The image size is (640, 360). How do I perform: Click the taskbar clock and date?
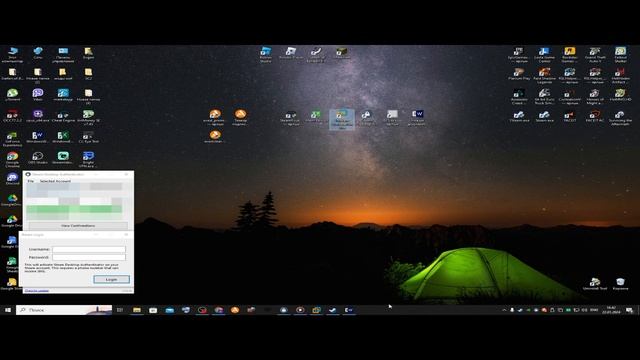tap(611, 310)
